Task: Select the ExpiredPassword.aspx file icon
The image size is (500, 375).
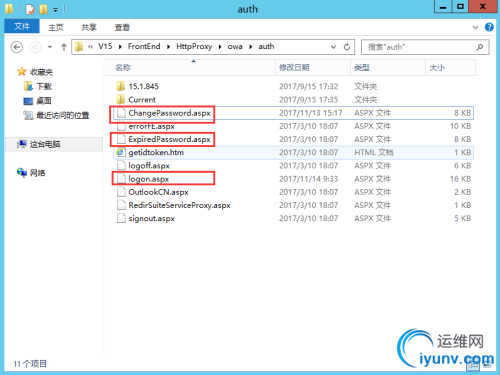Action: click(121, 139)
